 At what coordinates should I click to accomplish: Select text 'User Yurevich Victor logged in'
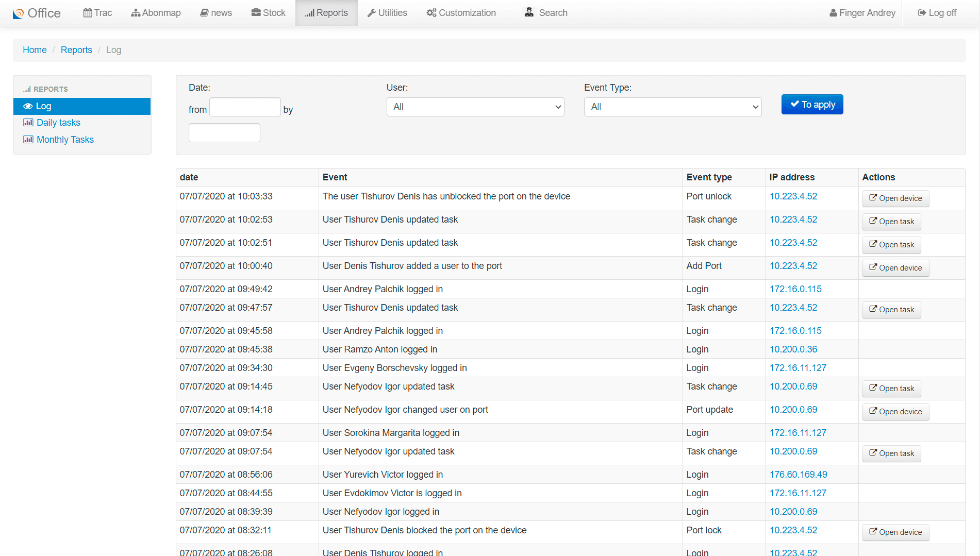(383, 475)
